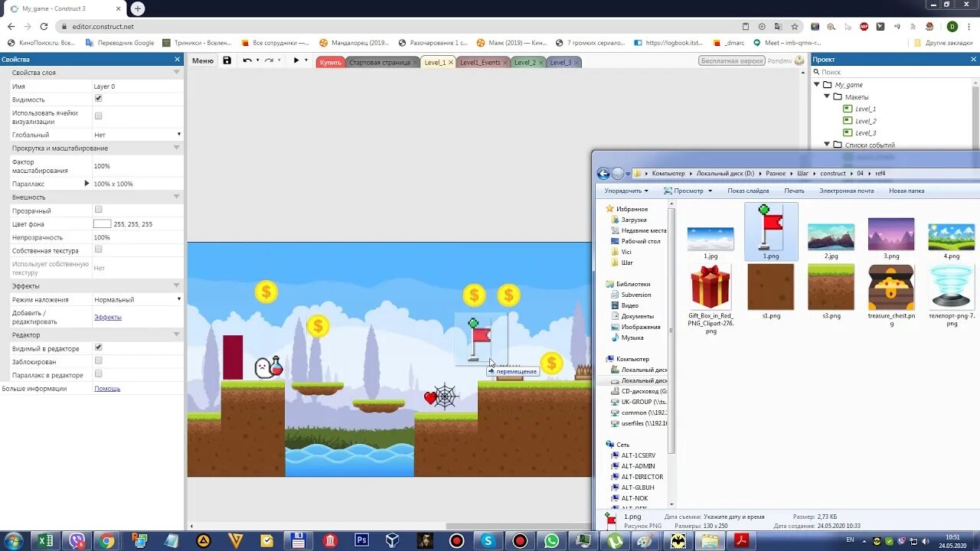Select Level_1 layout in project tree
Viewport: 980px width, 551px height.
pyautogui.click(x=865, y=109)
